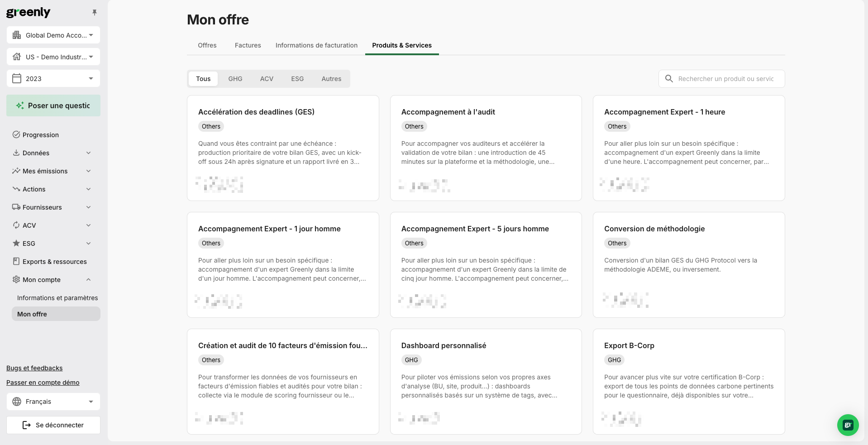Filter products by GHG
The image size is (868, 445).
coord(235,79)
